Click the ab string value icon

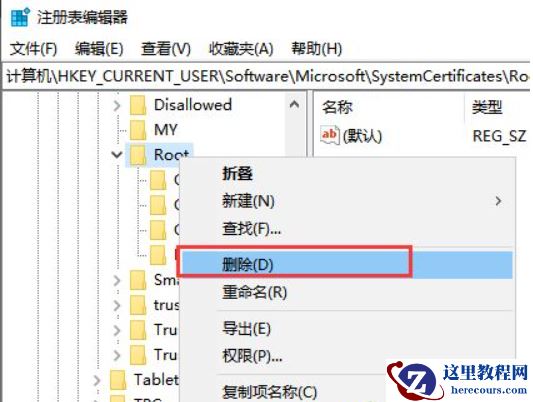(x=329, y=135)
